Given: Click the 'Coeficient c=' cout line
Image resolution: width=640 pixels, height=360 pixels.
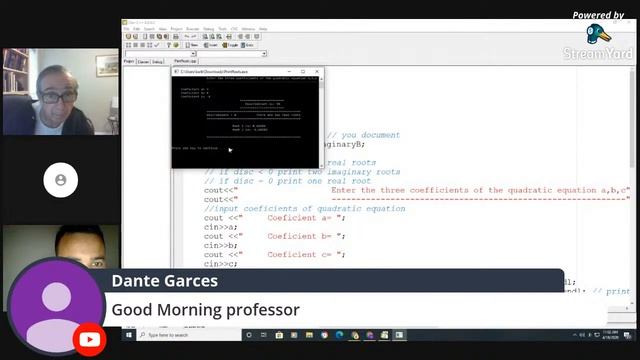Looking at the screenshot, I should coord(275,254).
